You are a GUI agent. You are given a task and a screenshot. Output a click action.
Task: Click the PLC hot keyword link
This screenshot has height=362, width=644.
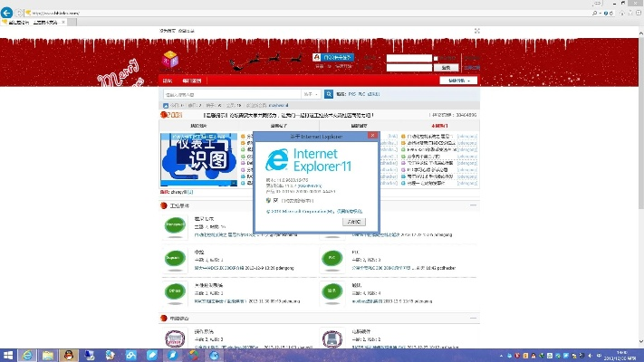point(361,94)
